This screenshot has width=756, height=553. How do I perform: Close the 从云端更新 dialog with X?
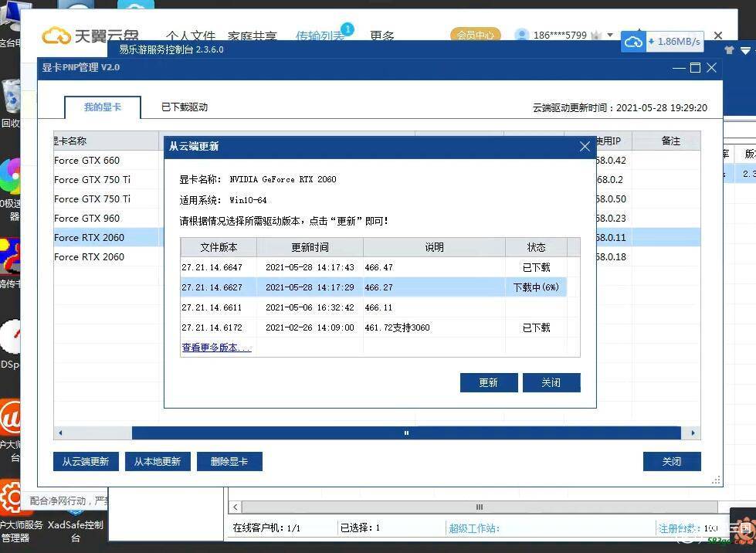585,147
